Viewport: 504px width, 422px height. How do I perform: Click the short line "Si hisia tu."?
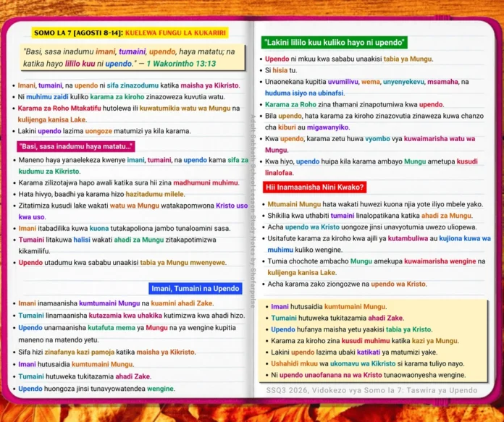[x=281, y=70]
